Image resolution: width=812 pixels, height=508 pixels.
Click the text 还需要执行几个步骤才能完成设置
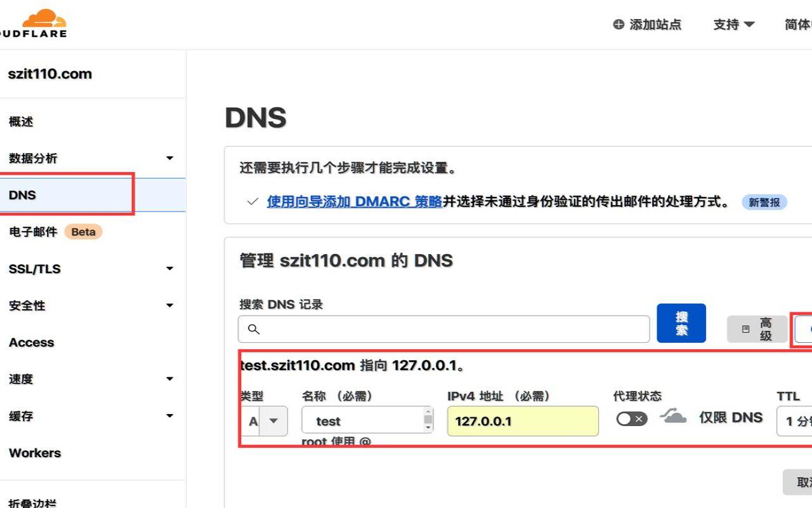[348, 168]
